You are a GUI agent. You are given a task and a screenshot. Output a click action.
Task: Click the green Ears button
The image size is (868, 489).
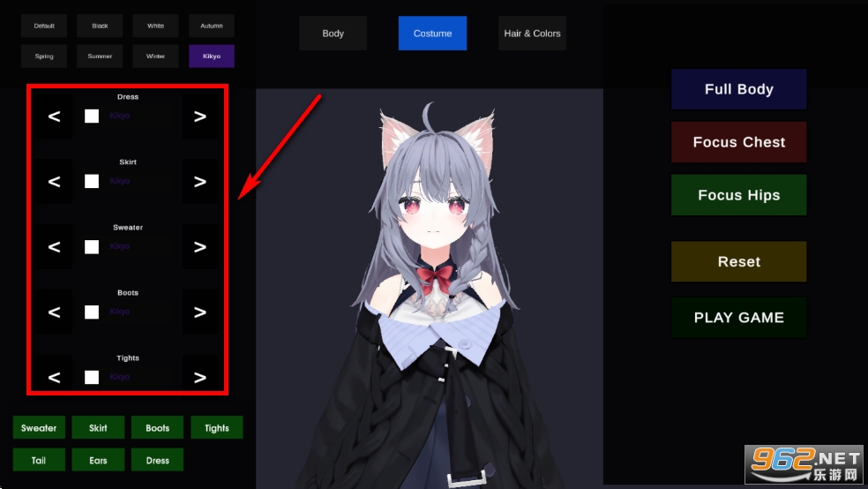pos(98,460)
